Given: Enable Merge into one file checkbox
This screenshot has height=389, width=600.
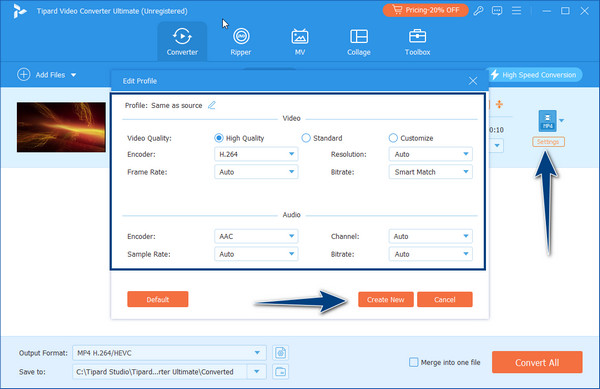Looking at the screenshot, I should [414, 362].
